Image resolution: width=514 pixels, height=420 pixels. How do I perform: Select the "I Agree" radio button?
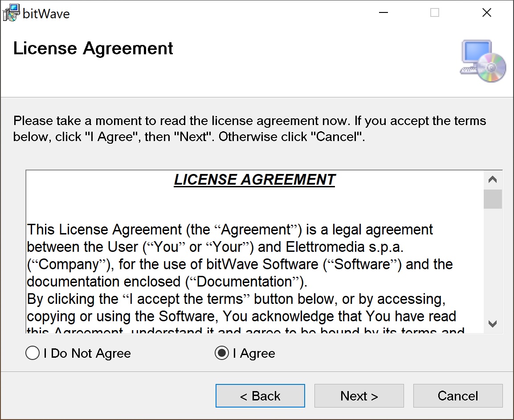pos(222,354)
